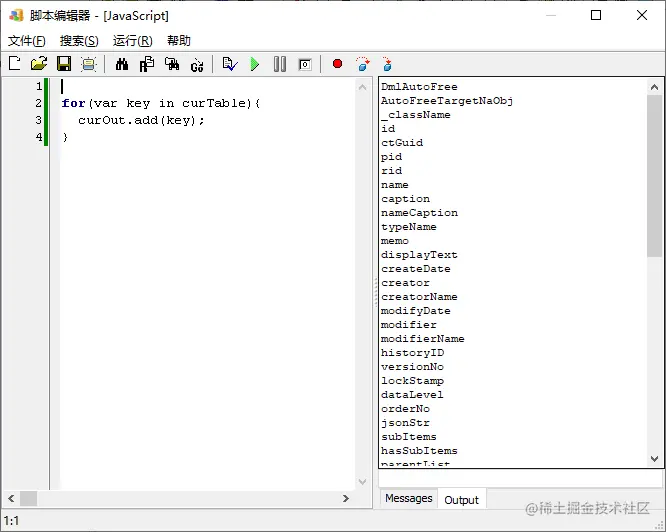This screenshot has height=532, width=666.
Task: Click the Find Next binoculars icon
Action: pos(172,64)
